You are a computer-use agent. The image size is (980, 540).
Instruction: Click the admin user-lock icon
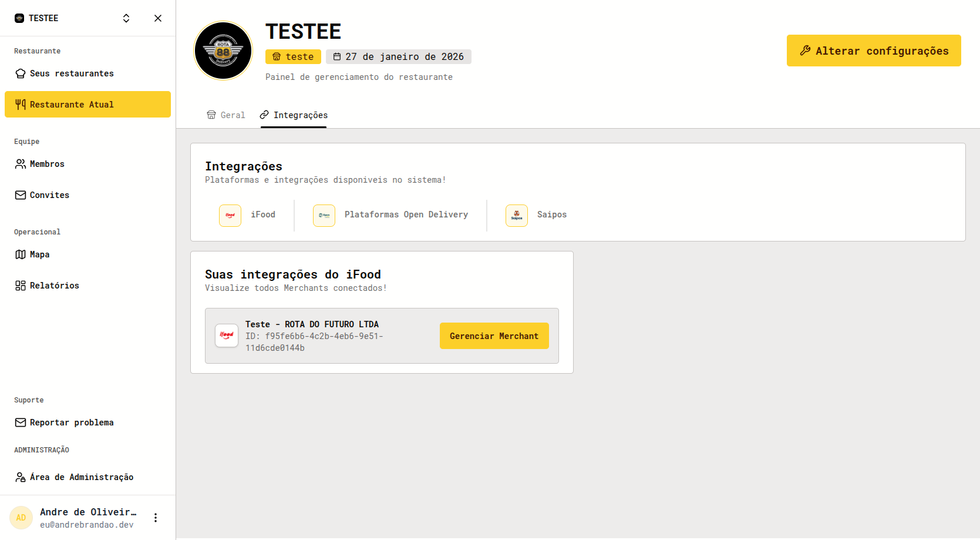click(21, 477)
